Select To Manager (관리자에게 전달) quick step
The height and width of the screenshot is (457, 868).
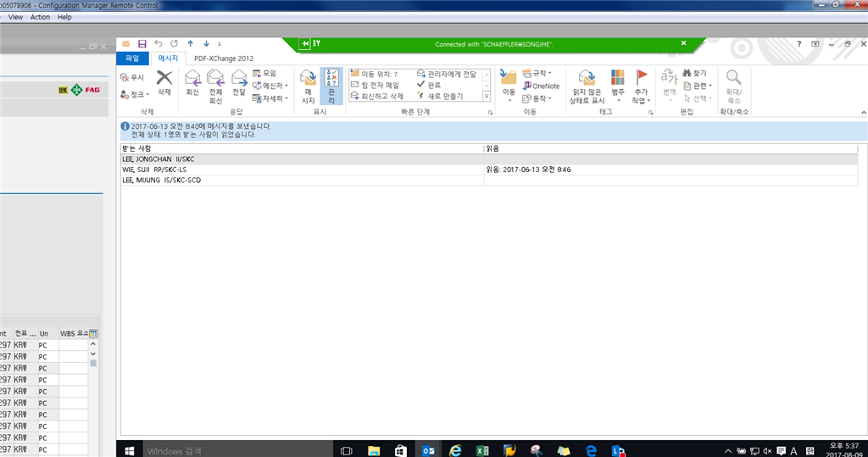point(447,74)
